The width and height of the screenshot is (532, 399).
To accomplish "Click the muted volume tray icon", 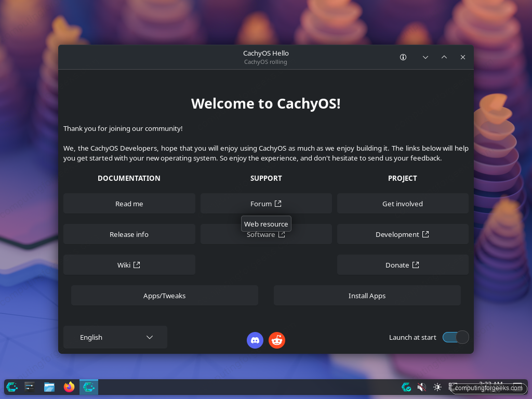I will (x=422, y=387).
